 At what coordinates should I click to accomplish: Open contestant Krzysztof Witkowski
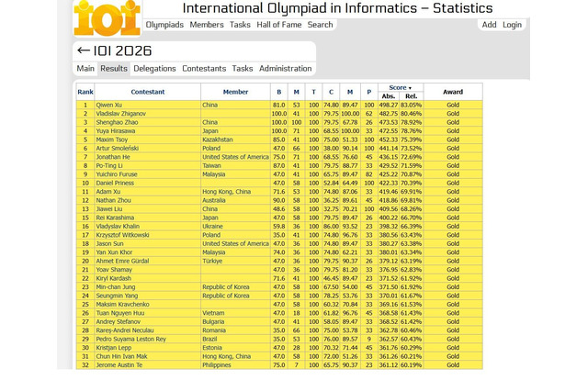coord(122,235)
